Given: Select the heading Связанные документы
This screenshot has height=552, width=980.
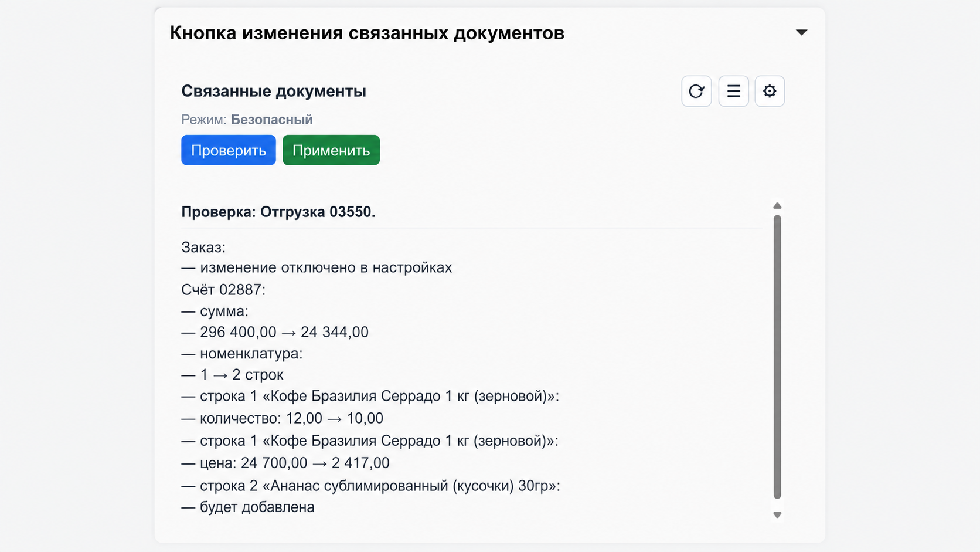Looking at the screenshot, I should click(274, 91).
